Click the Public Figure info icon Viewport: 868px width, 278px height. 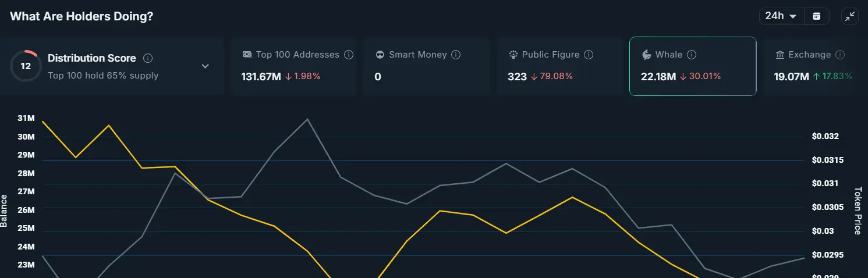click(x=589, y=55)
